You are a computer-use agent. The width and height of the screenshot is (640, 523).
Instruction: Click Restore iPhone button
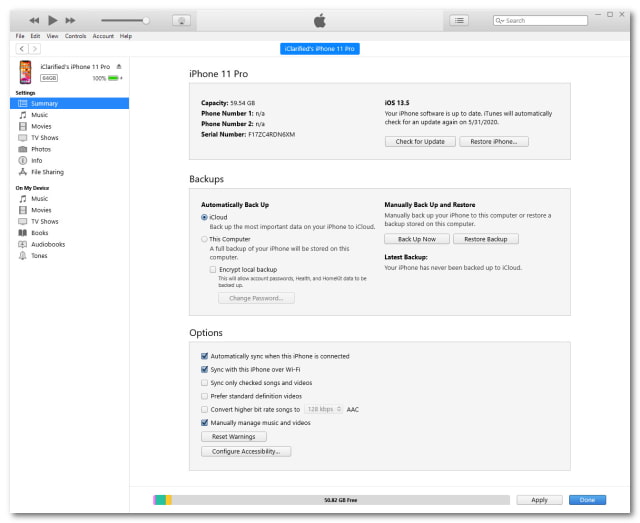pos(494,142)
